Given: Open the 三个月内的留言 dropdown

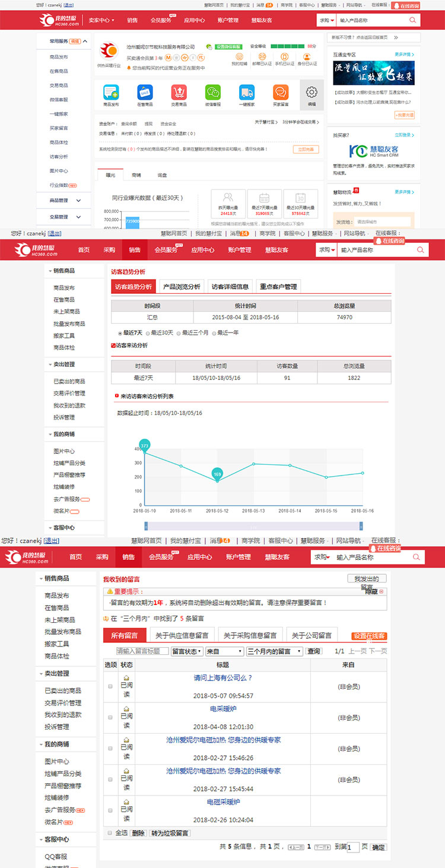Looking at the screenshot, I should [x=274, y=651].
